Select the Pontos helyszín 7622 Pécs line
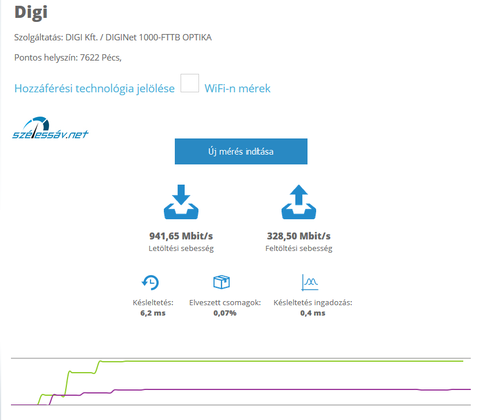This screenshot has width=480, height=420. 68,58
